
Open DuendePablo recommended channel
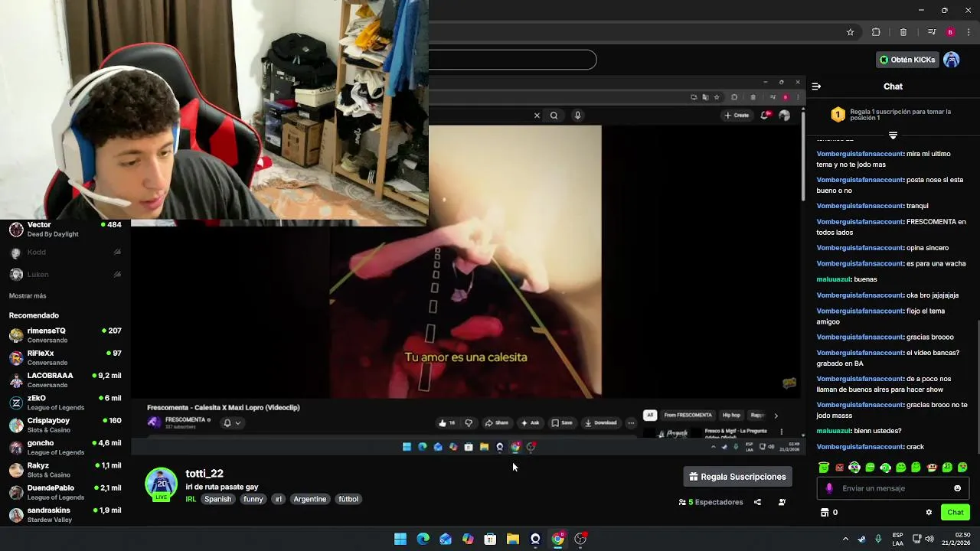tap(65, 492)
